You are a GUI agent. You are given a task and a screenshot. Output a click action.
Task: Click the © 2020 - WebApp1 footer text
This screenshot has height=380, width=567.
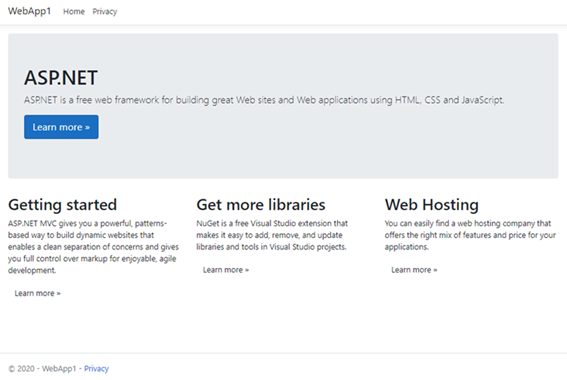[42, 368]
